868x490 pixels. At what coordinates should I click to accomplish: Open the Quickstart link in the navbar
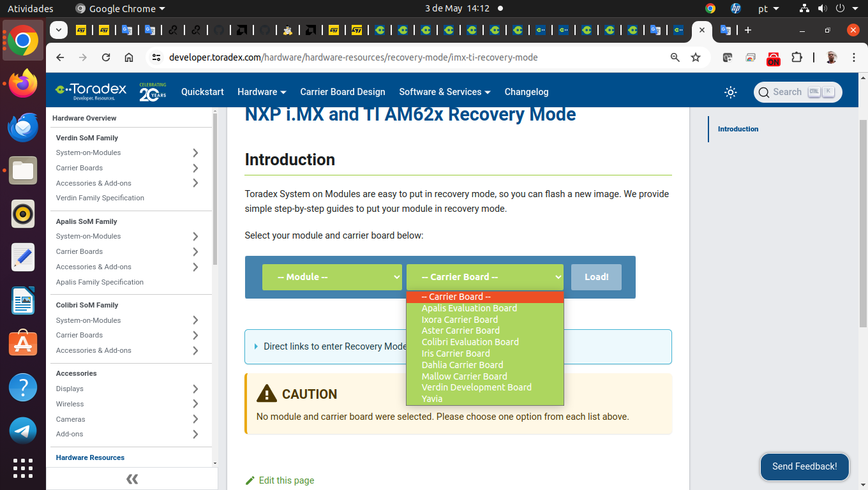coord(202,92)
